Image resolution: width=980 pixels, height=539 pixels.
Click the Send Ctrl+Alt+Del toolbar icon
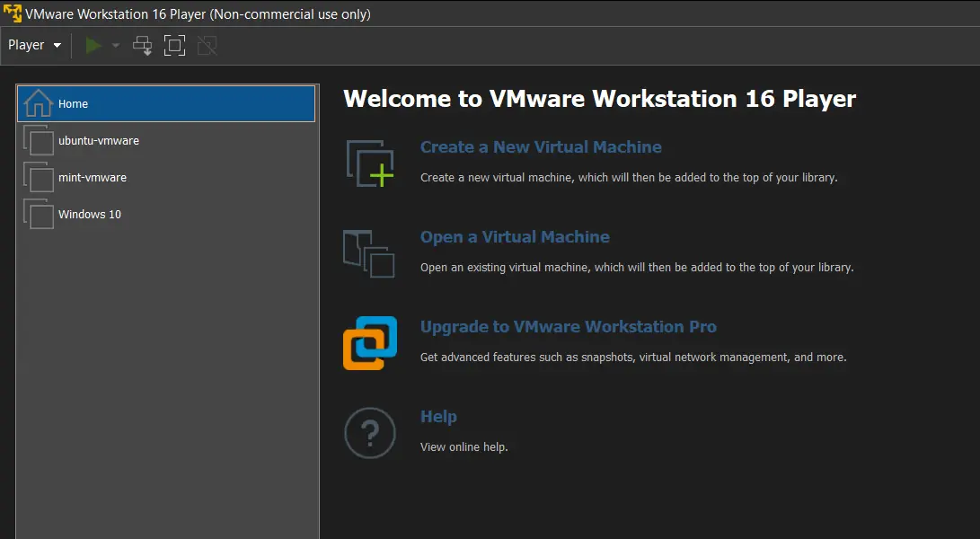point(143,45)
